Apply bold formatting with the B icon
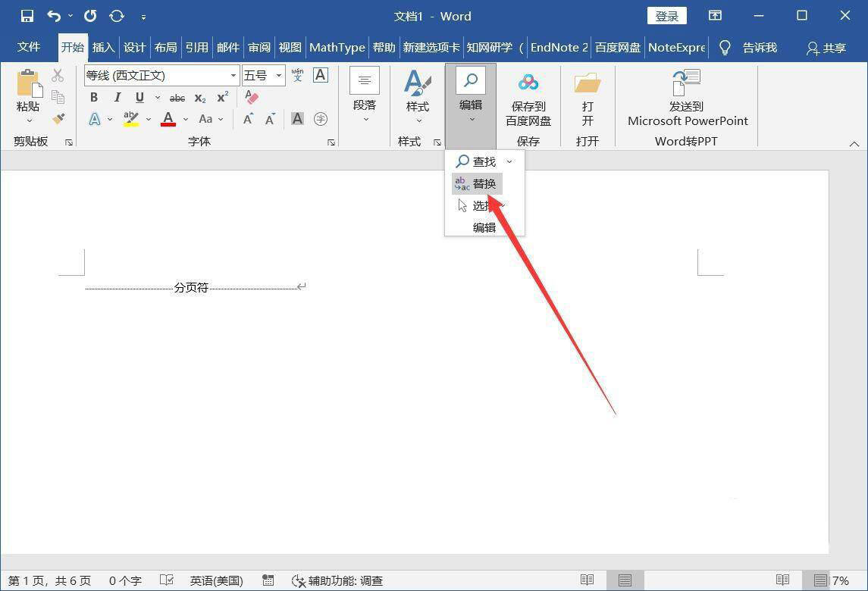 click(93, 97)
